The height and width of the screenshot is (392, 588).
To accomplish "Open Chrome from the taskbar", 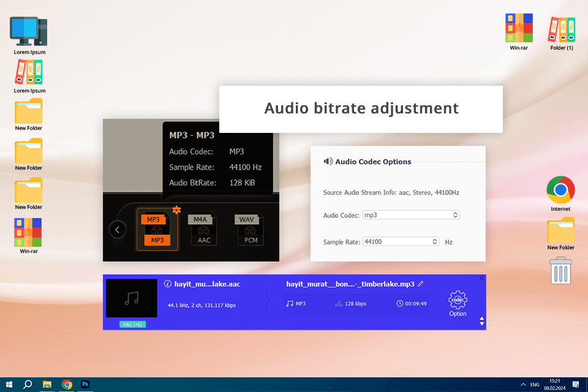I will tap(67, 385).
